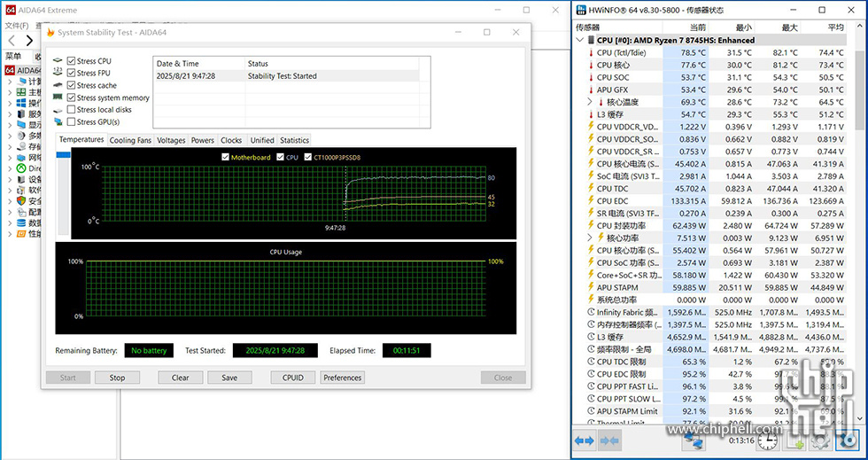The width and height of the screenshot is (868, 460).
Task: Open the network monitors icon in HWiNFO
Action: click(x=694, y=441)
